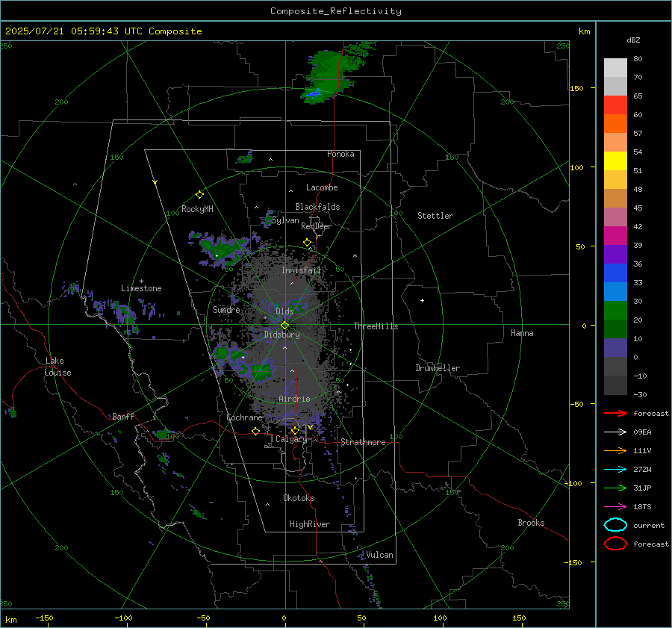Click the cyan 27ZW arrow icon
This screenshot has height=628, width=672.
[615, 470]
